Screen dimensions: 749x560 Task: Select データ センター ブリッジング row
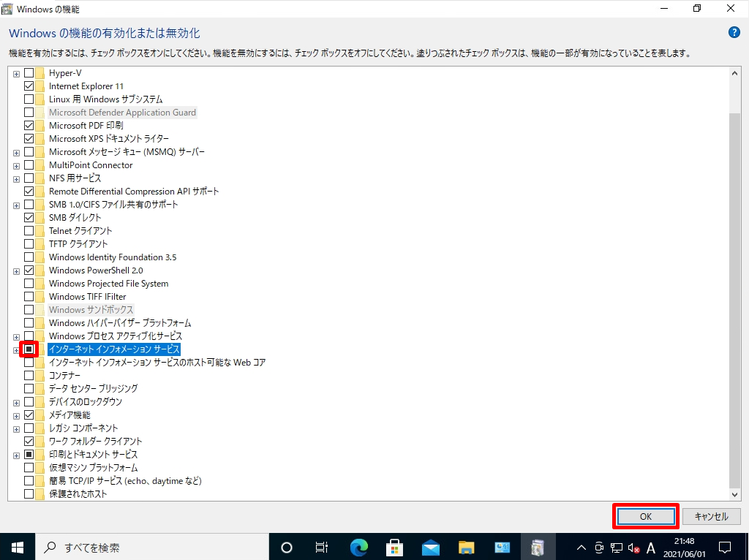click(x=93, y=388)
